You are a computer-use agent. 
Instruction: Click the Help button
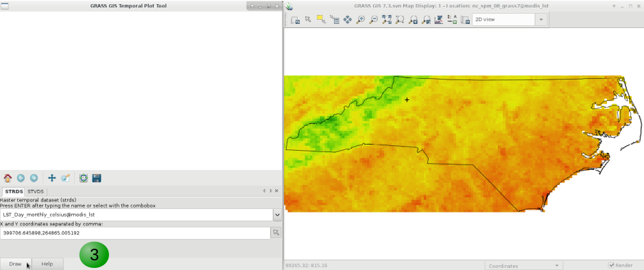pyautogui.click(x=47, y=264)
